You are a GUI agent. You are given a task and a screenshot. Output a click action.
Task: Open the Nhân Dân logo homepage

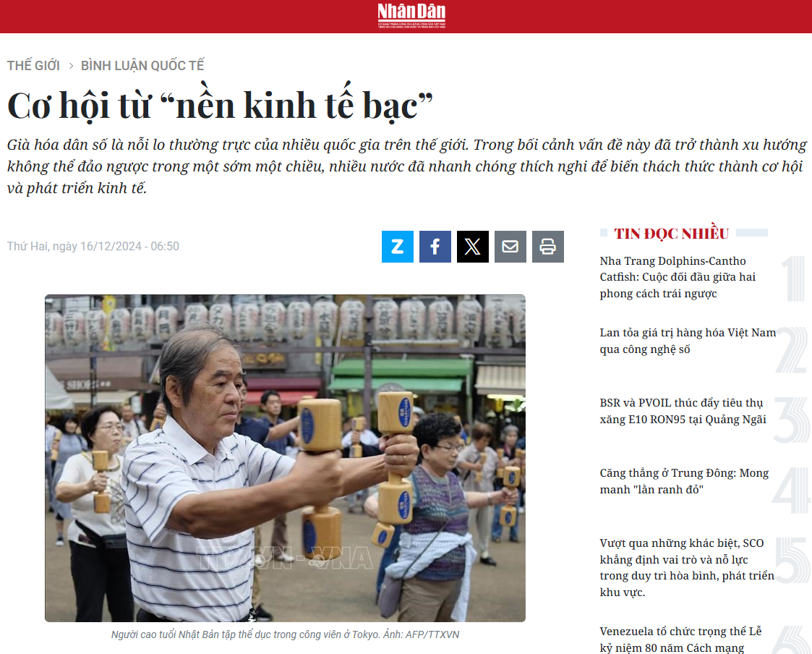tap(411, 15)
